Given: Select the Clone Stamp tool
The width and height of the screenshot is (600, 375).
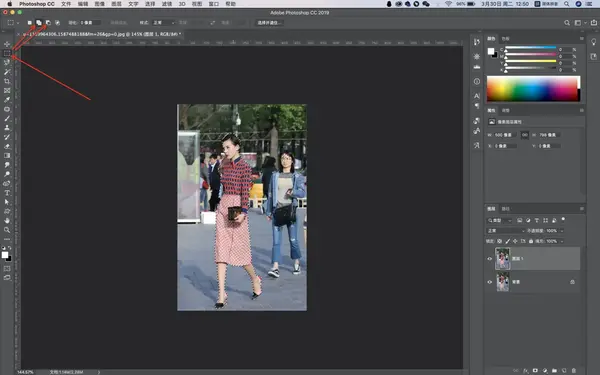Looking at the screenshot, I should coord(7,127).
